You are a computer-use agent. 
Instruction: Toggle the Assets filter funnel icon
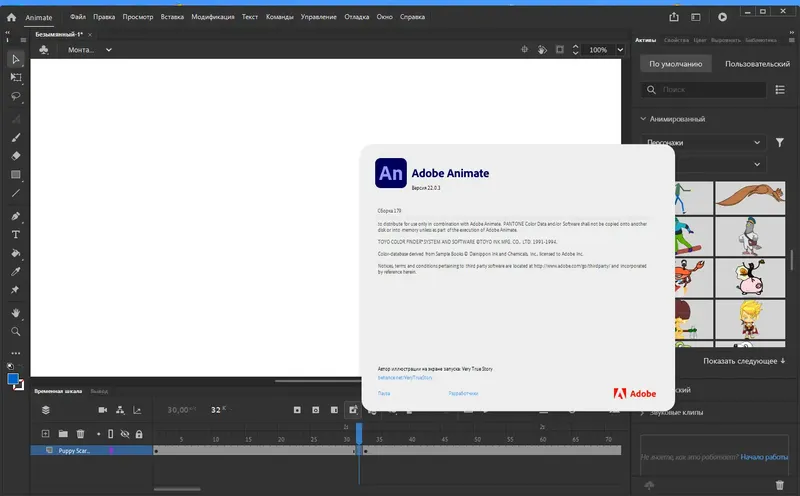(x=780, y=142)
